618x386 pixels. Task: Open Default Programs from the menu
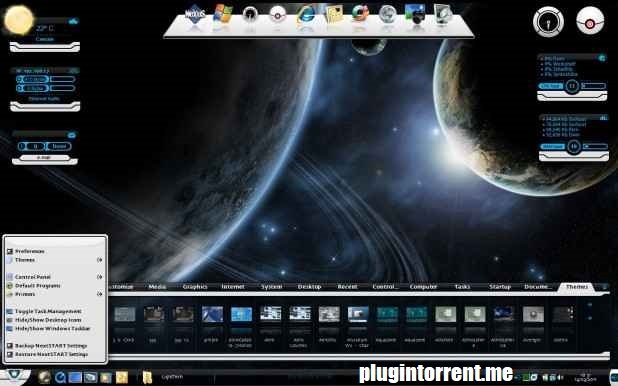34,285
